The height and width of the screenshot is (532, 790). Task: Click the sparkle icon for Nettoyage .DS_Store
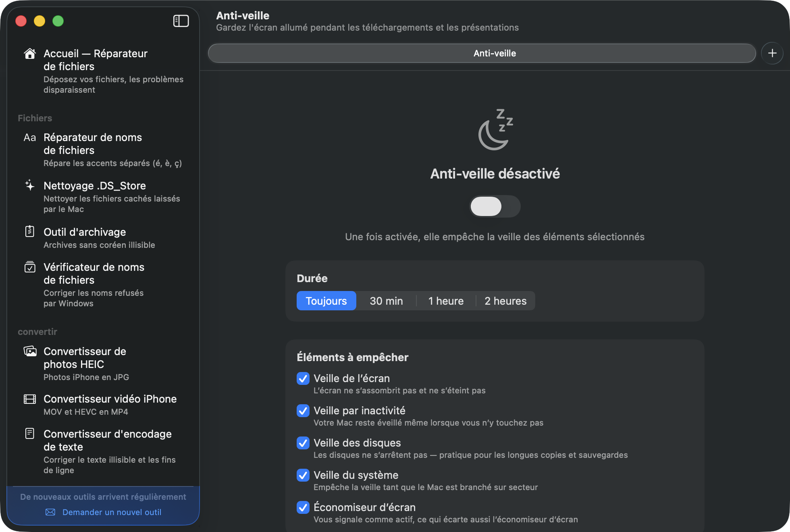pyautogui.click(x=30, y=185)
